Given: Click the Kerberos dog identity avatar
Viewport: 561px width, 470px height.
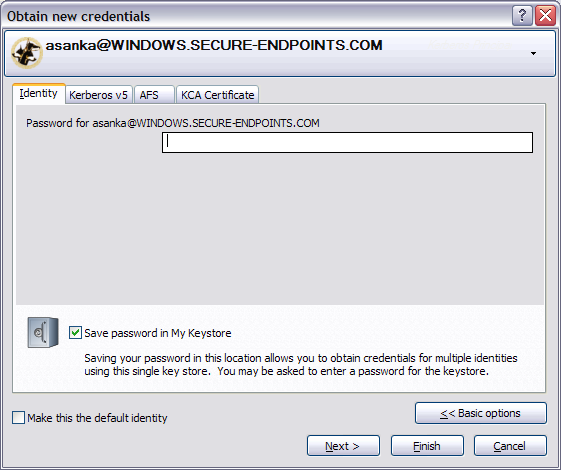Looking at the screenshot, I should click(27, 53).
